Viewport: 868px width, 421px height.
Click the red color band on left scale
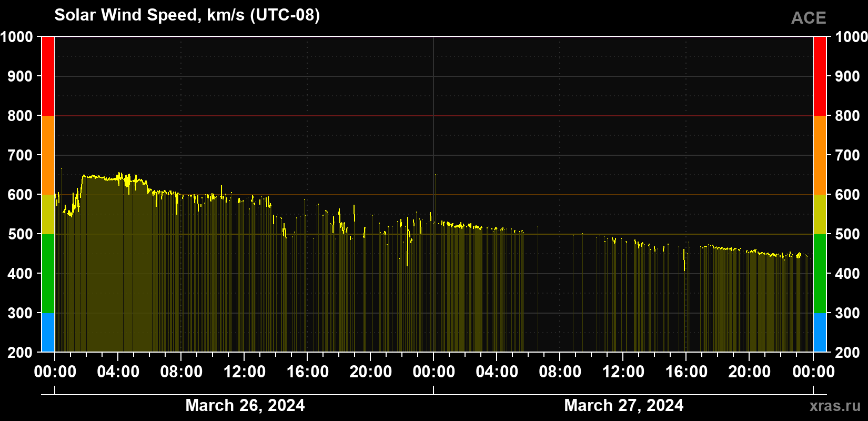click(48, 76)
